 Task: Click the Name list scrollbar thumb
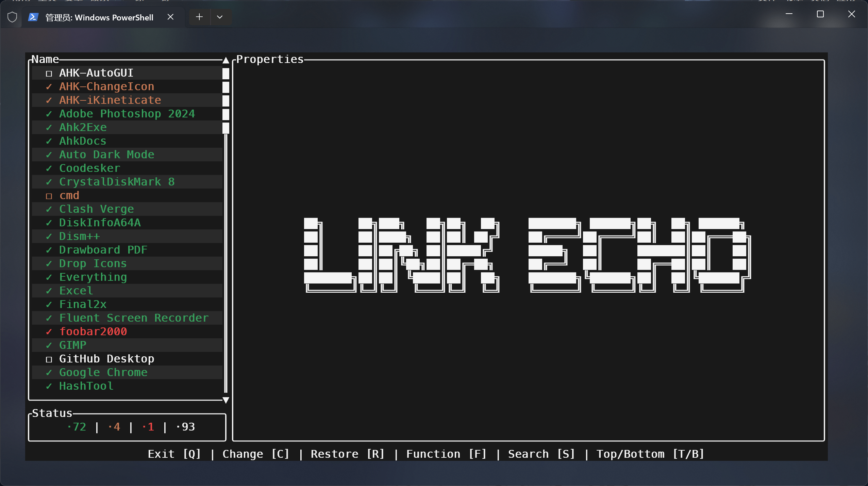click(226, 100)
